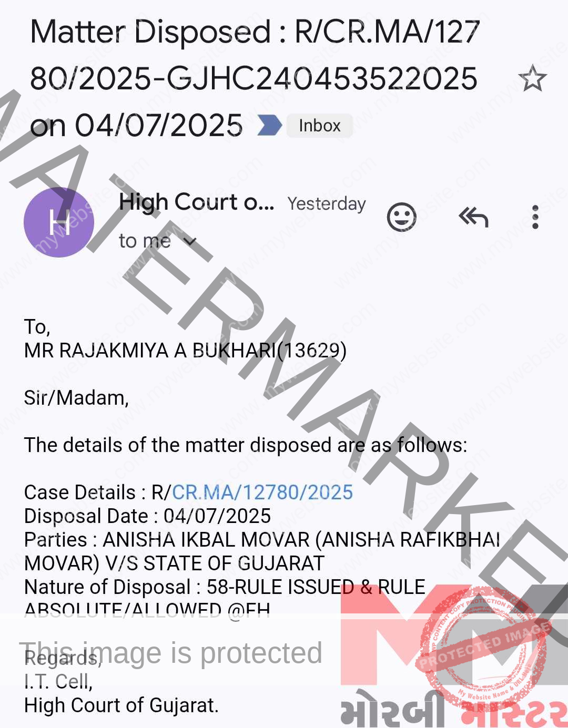The height and width of the screenshot is (728, 568).
Task: Expand recipient details chevron beside 'to me'
Action: 190,241
